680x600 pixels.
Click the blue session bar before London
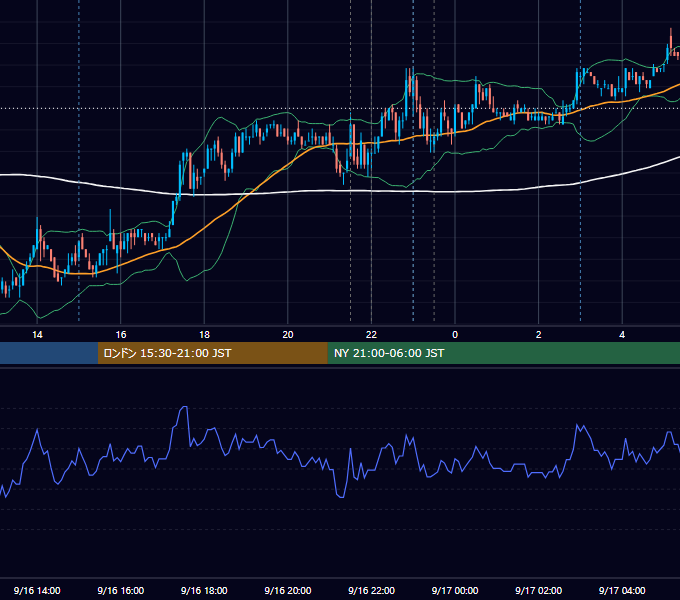tap(49, 353)
